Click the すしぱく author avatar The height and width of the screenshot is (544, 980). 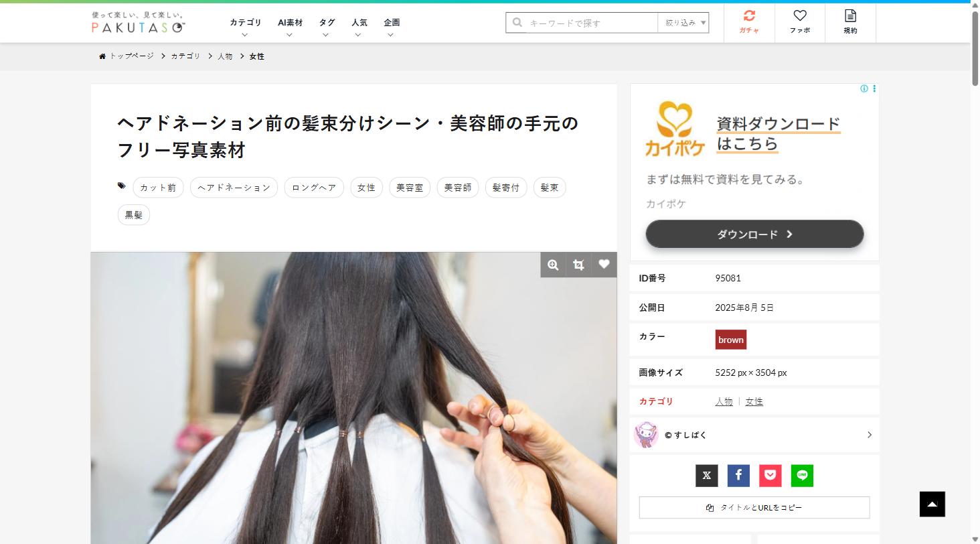coord(647,435)
